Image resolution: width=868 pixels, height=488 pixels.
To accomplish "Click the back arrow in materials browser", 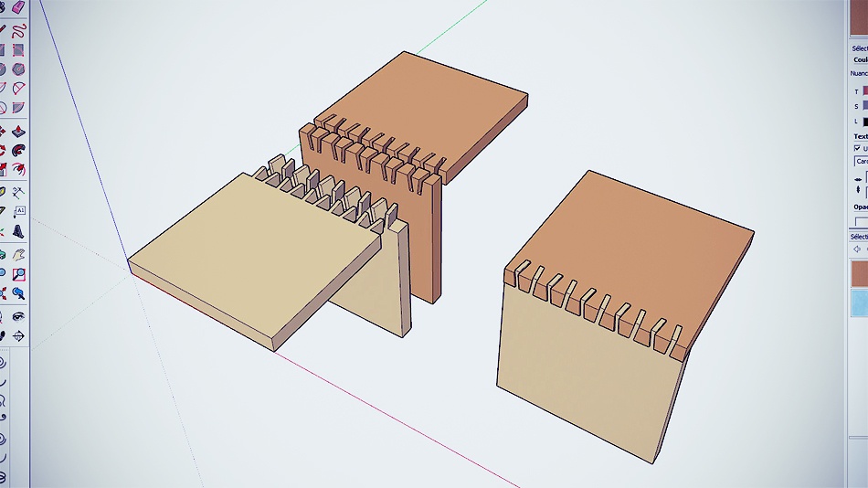I will click(857, 249).
